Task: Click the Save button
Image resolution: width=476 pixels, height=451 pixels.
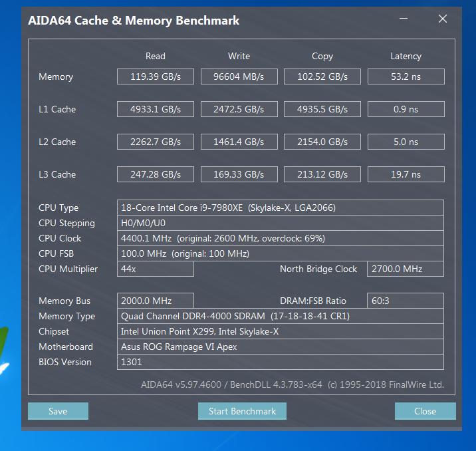Action: point(58,411)
